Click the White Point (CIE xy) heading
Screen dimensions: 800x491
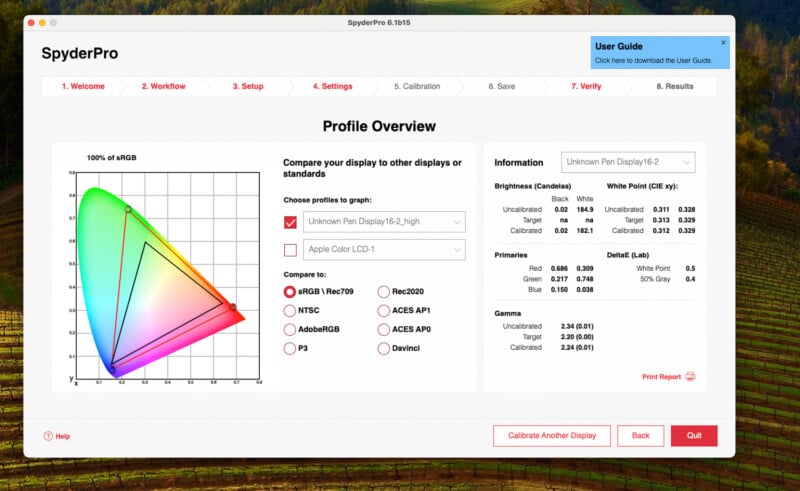click(642, 186)
